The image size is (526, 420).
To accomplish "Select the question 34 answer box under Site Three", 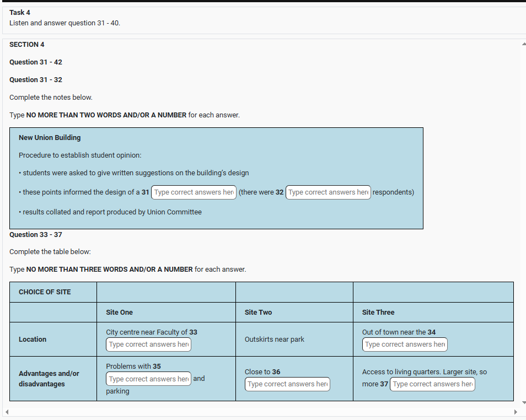I will pyautogui.click(x=405, y=344).
